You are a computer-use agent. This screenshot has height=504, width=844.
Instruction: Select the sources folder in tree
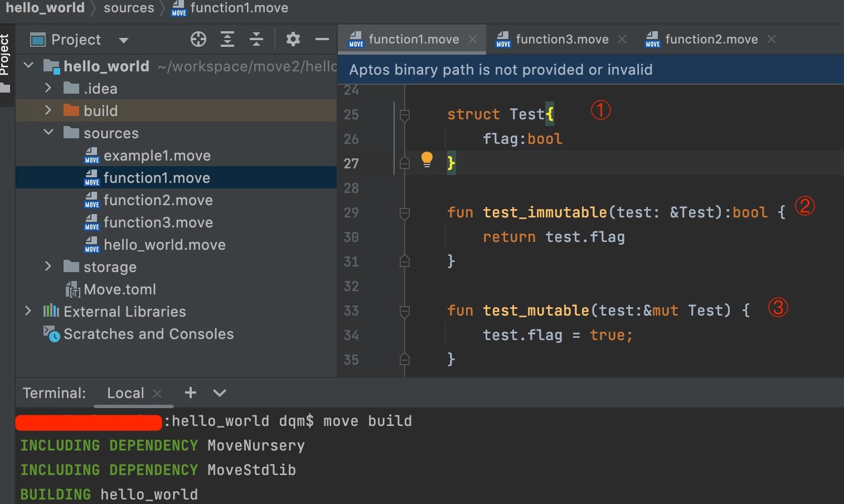pyautogui.click(x=176, y=133)
